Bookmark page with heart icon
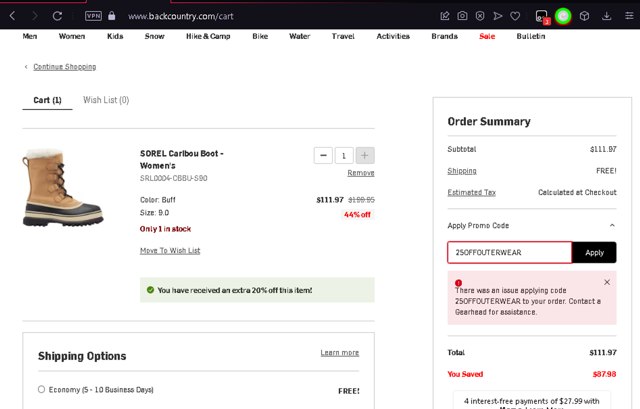Viewport: 640px width, 409px height. point(515,16)
